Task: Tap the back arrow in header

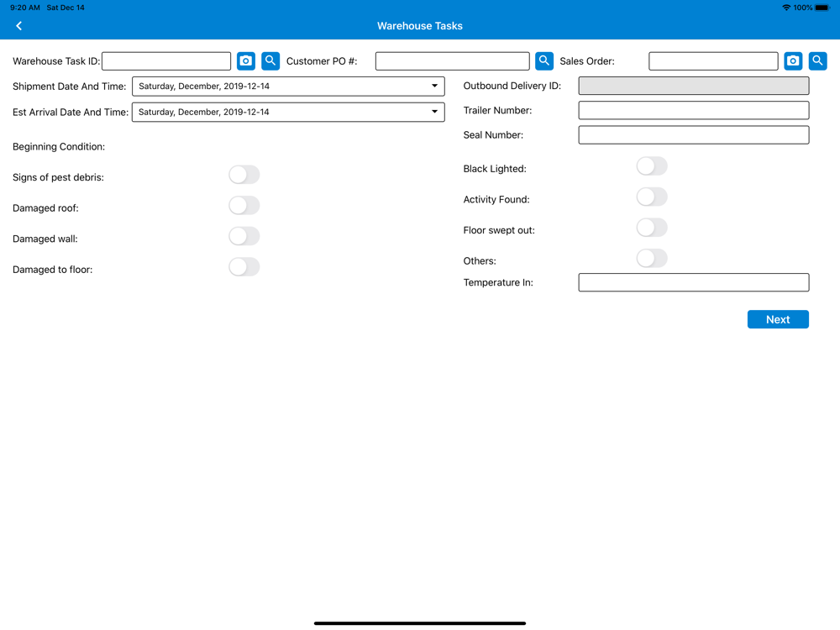Action: [x=18, y=26]
